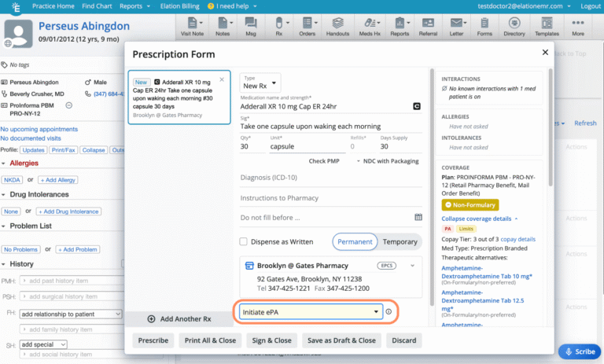Screen dimensions: 604x364
Task: Open the testdoctor2 account menu
Action: [525, 6]
